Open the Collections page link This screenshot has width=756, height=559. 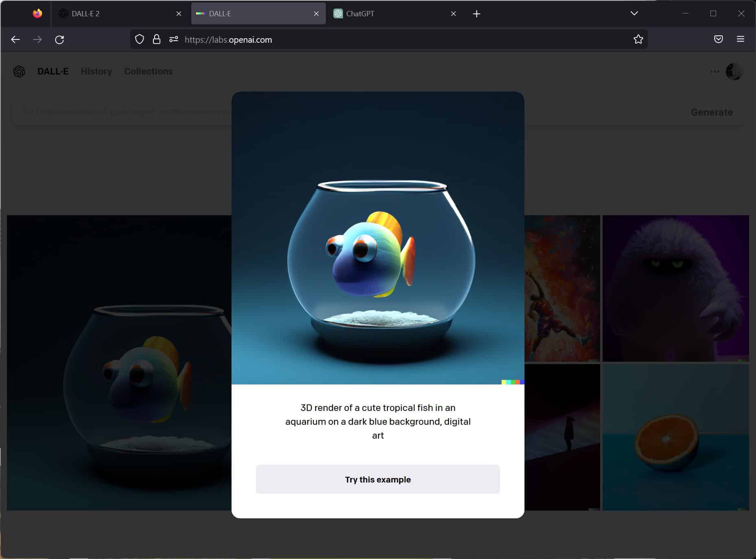[x=149, y=72]
